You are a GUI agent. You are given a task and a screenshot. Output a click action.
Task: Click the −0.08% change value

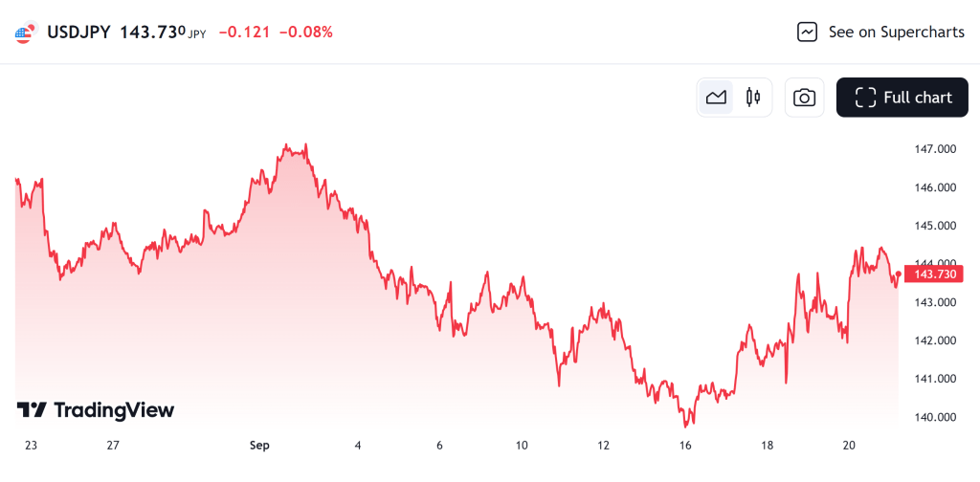coord(306,33)
